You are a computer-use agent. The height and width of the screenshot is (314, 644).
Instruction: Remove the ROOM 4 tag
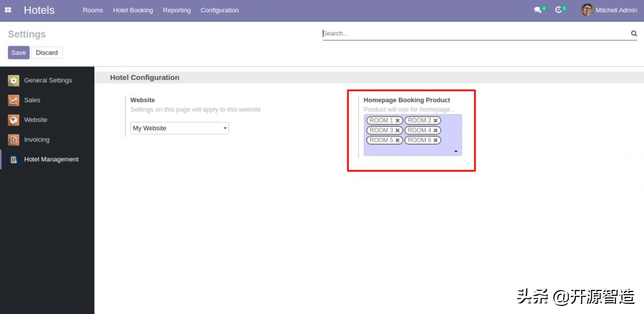click(436, 130)
